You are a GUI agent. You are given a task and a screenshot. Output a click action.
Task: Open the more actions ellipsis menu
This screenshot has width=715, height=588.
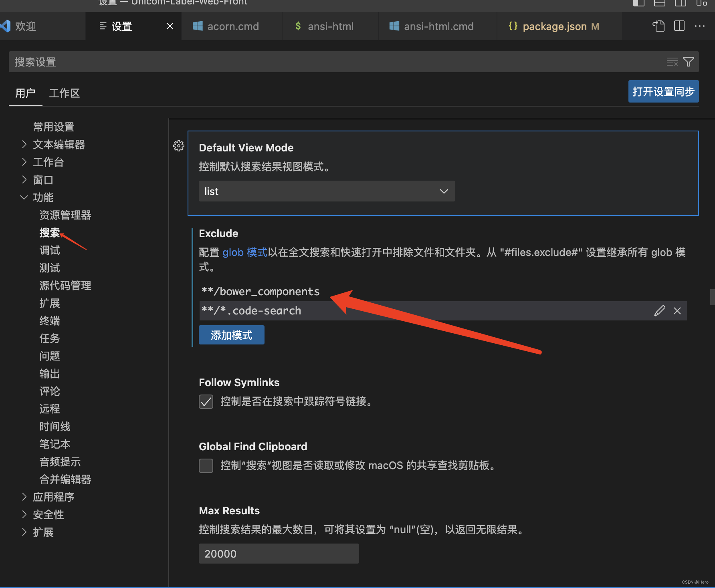(700, 26)
